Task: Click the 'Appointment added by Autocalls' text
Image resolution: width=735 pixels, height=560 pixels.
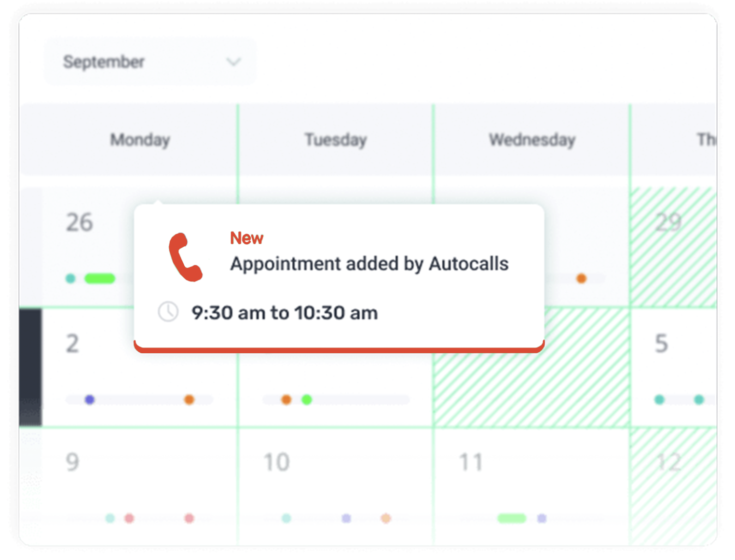Action: tap(369, 264)
